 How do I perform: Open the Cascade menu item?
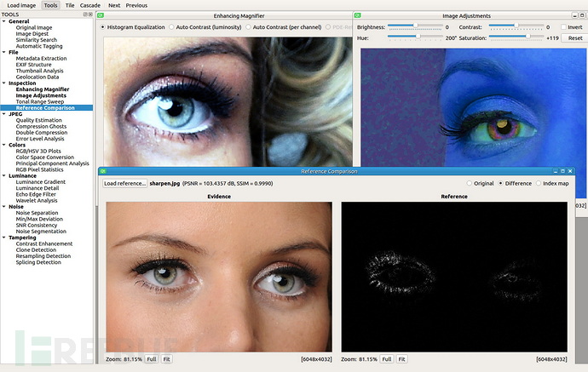point(90,5)
